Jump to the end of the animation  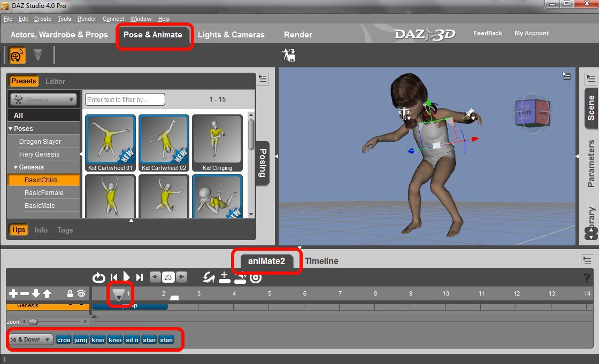(140, 277)
